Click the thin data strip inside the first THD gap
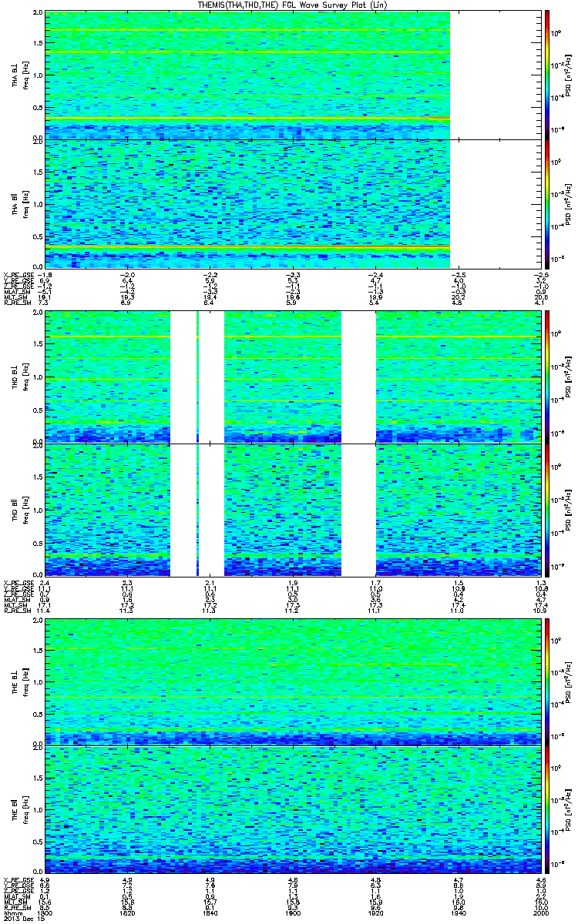Screen dimensions: 578x924 pyautogui.click(x=198, y=377)
